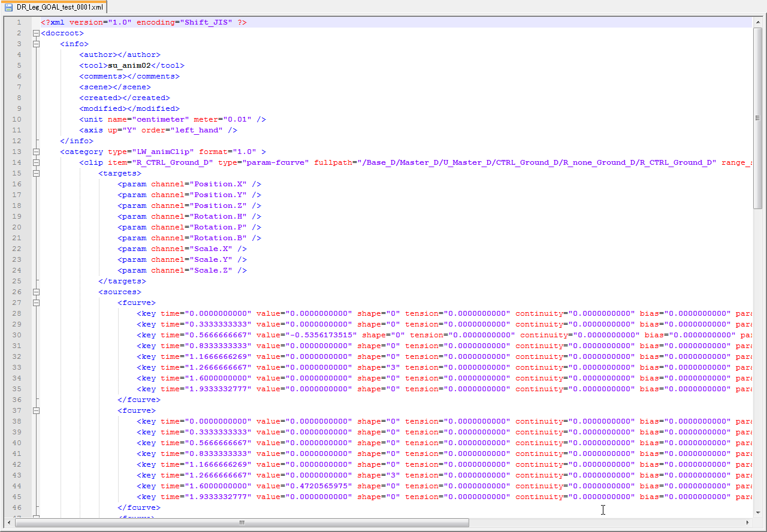Viewport: 767px width, 532px height.
Task: Collapse the sources fold marker on line 26
Action: pyautogui.click(x=36, y=292)
